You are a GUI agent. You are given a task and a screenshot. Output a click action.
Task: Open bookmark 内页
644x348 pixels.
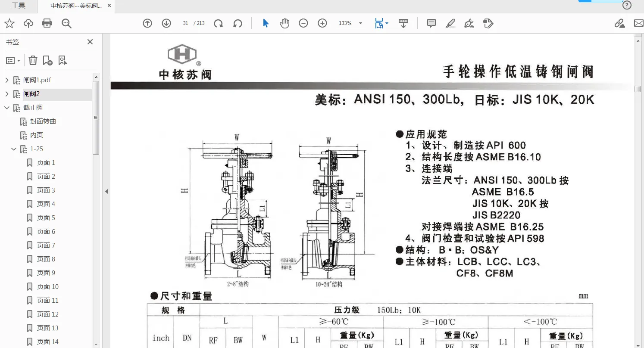click(x=37, y=135)
